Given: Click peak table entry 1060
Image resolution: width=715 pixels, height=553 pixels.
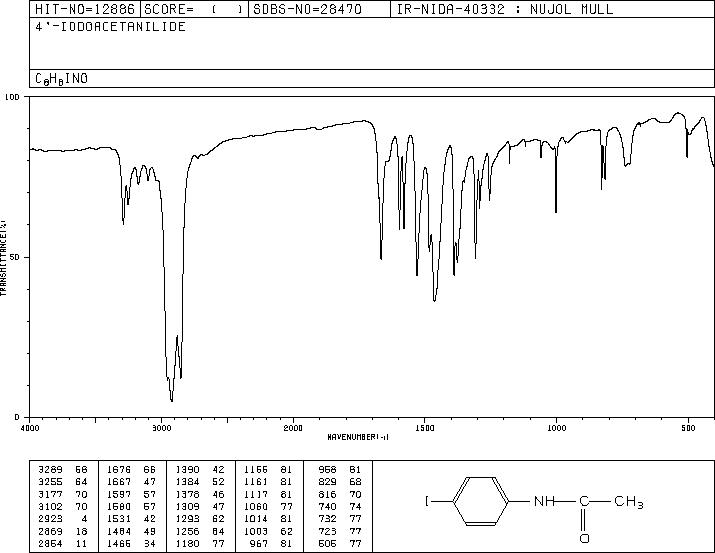Looking at the screenshot, I should (x=268, y=506).
